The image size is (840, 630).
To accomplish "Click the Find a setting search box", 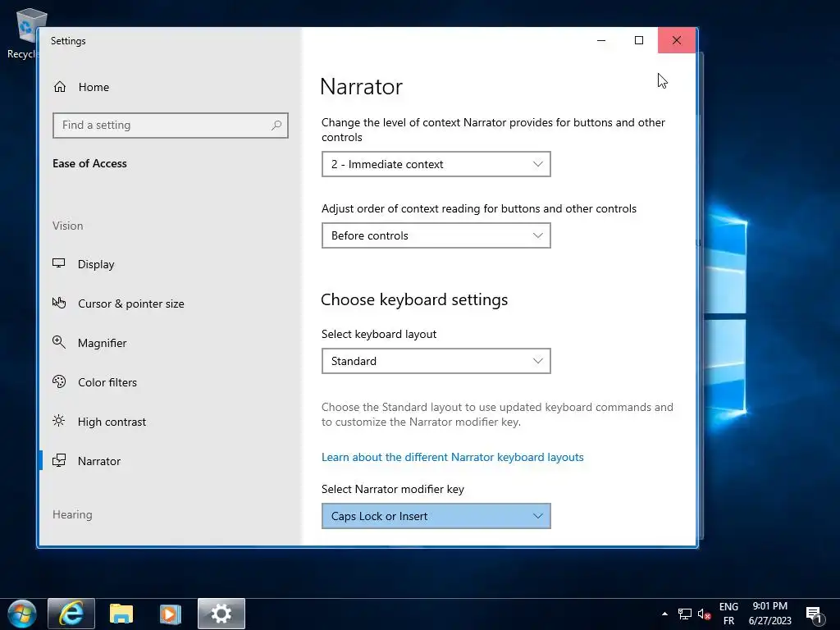I will (171, 126).
